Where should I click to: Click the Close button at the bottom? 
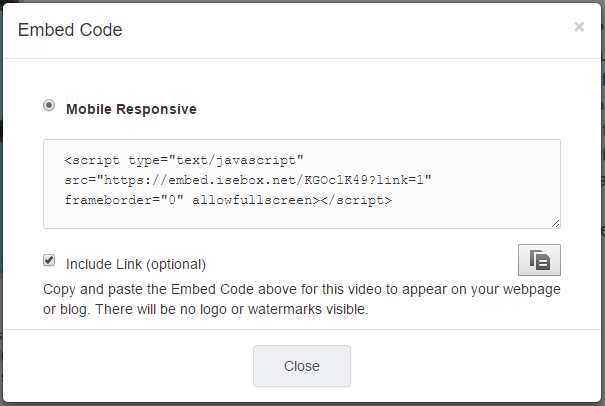tap(302, 366)
